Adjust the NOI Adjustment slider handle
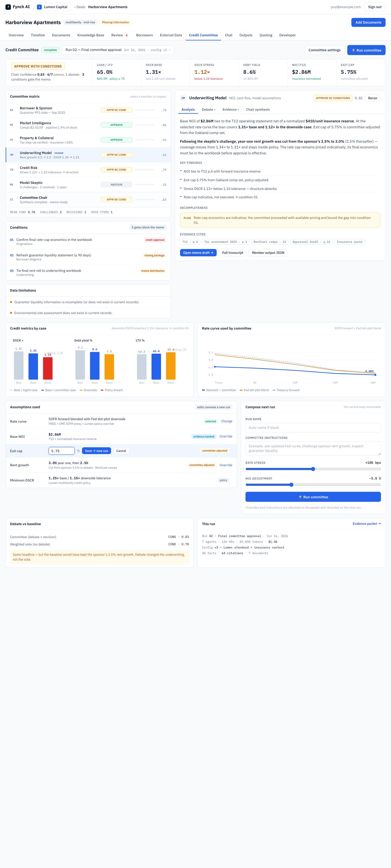The width and height of the screenshot is (391, 868). tap(291, 484)
